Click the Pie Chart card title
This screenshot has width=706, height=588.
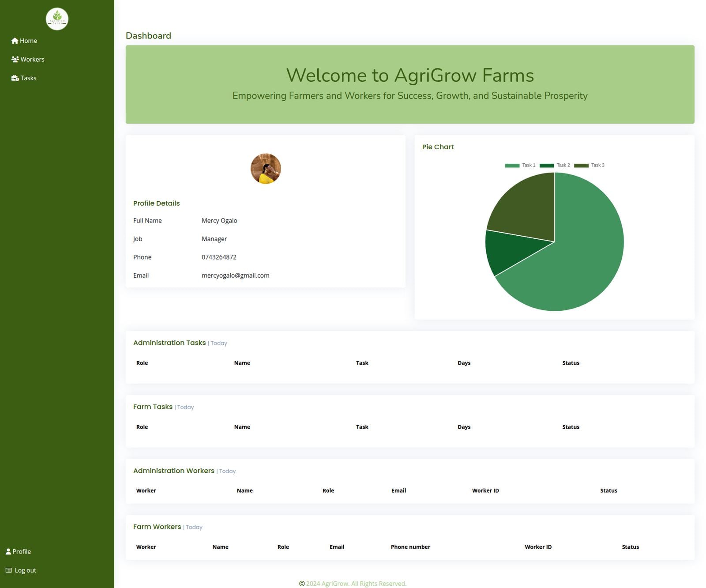[x=438, y=147]
